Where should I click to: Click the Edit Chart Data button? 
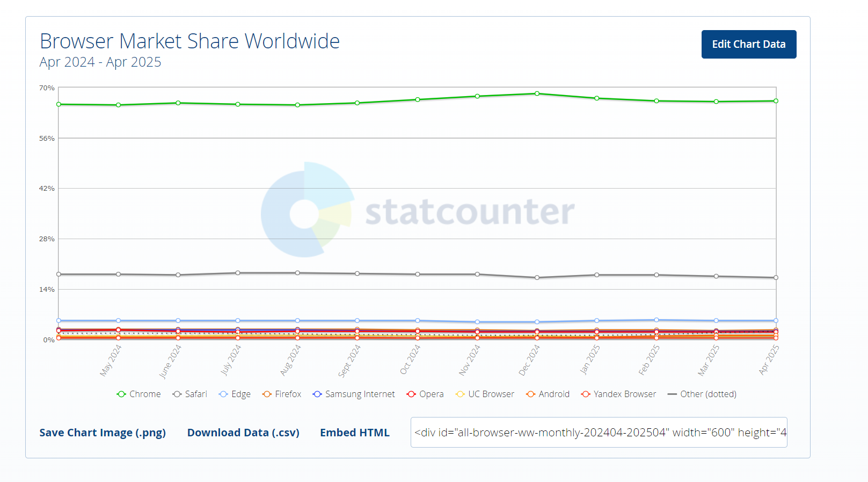(748, 45)
